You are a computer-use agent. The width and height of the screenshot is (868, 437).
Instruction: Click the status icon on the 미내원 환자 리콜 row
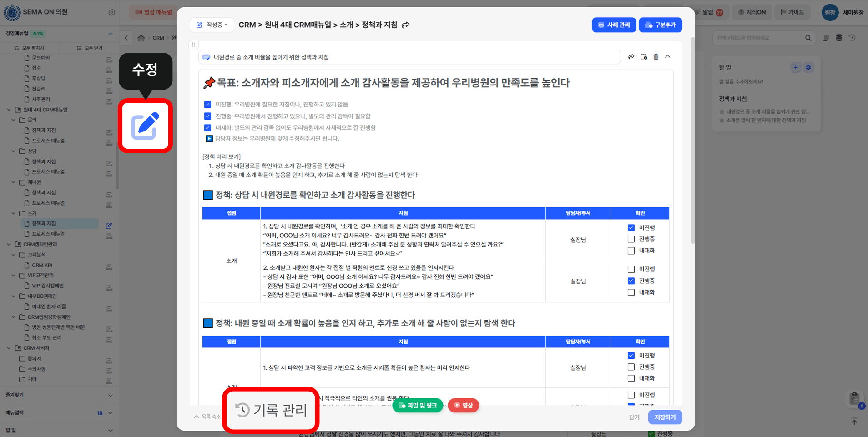(x=109, y=309)
